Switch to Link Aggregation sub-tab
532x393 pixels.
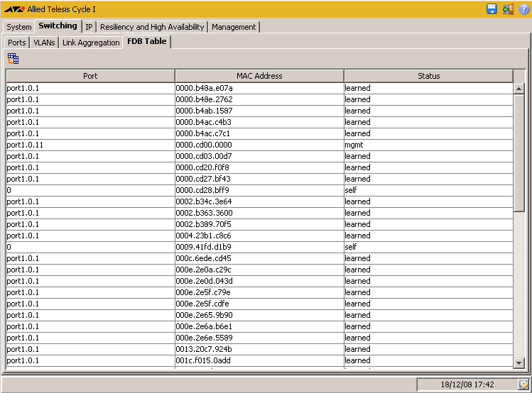[x=91, y=43]
